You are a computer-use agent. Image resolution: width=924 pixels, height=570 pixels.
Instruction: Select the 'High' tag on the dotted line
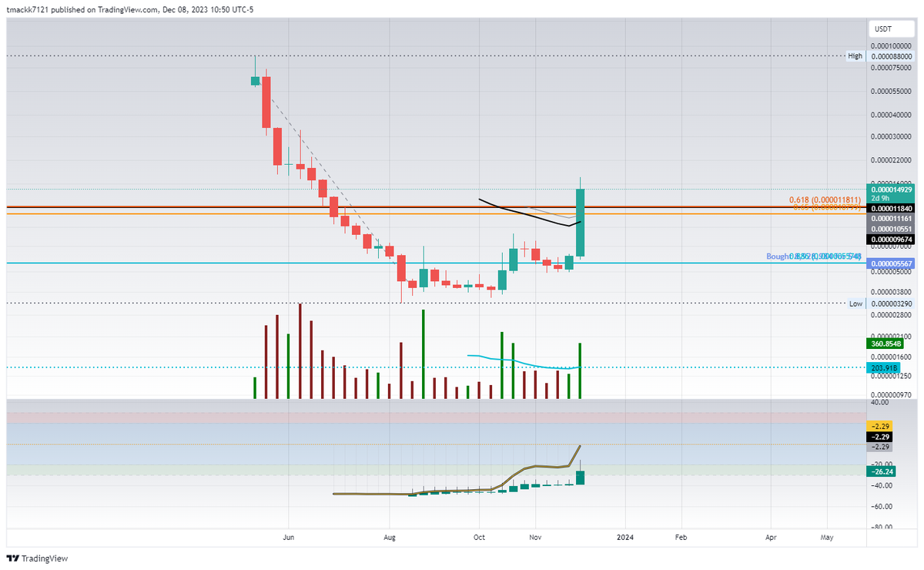click(855, 56)
